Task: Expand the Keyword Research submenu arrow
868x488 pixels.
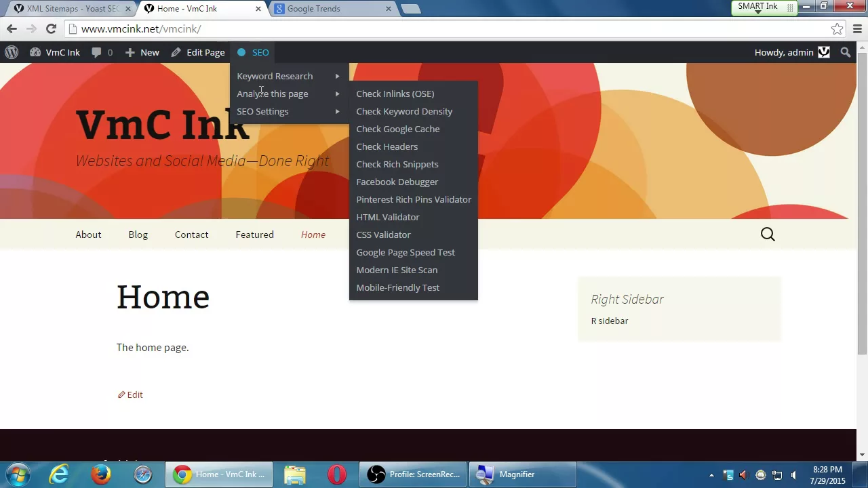Action: tap(337, 76)
